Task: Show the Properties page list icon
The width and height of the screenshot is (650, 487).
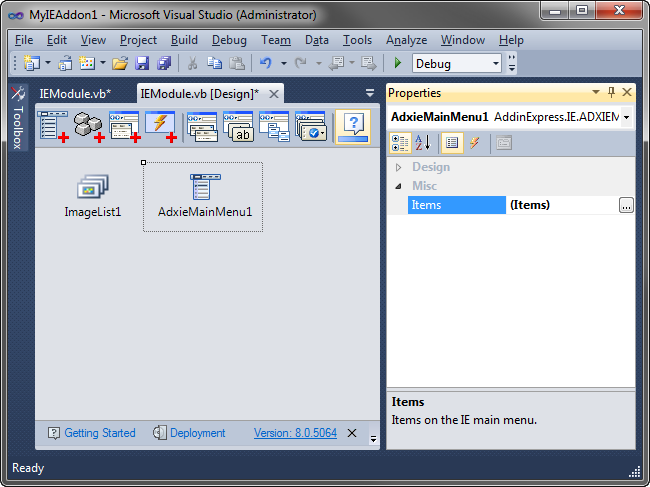Action: tap(452, 143)
